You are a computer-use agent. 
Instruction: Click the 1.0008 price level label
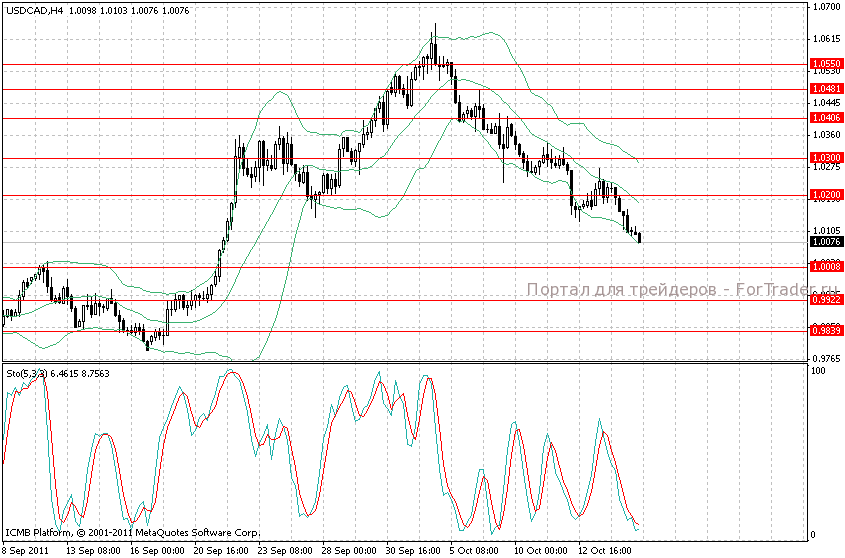point(826,267)
